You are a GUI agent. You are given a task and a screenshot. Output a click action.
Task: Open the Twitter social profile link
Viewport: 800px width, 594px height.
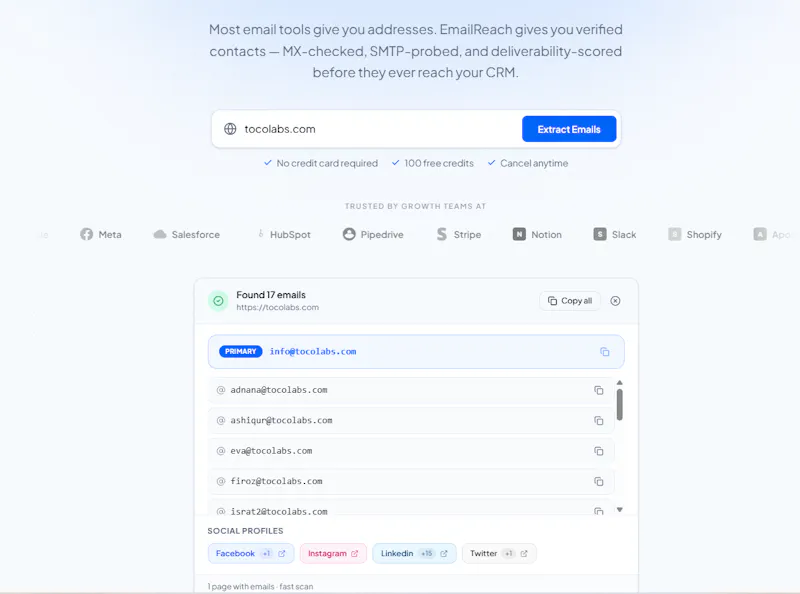(x=499, y=554)
